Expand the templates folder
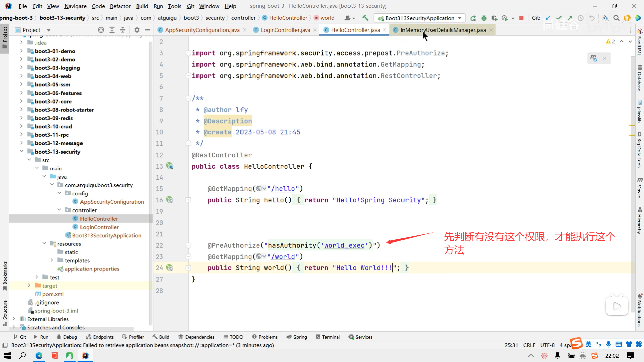 pos(51,260)
